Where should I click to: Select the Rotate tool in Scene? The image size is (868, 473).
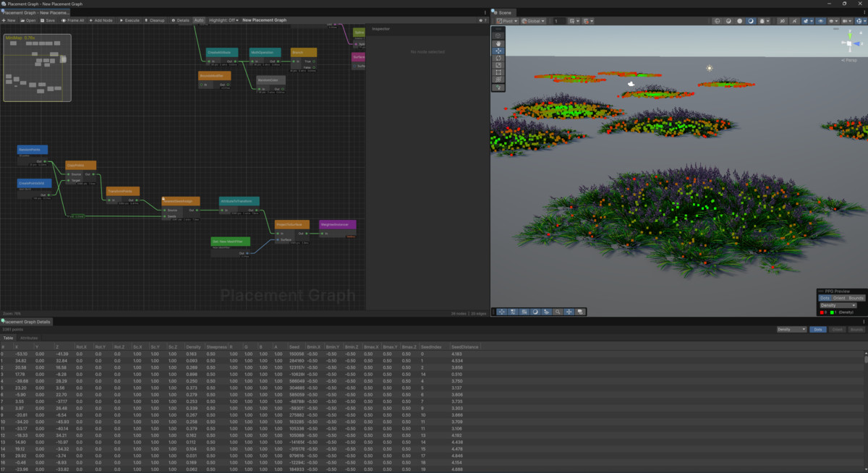499,58
